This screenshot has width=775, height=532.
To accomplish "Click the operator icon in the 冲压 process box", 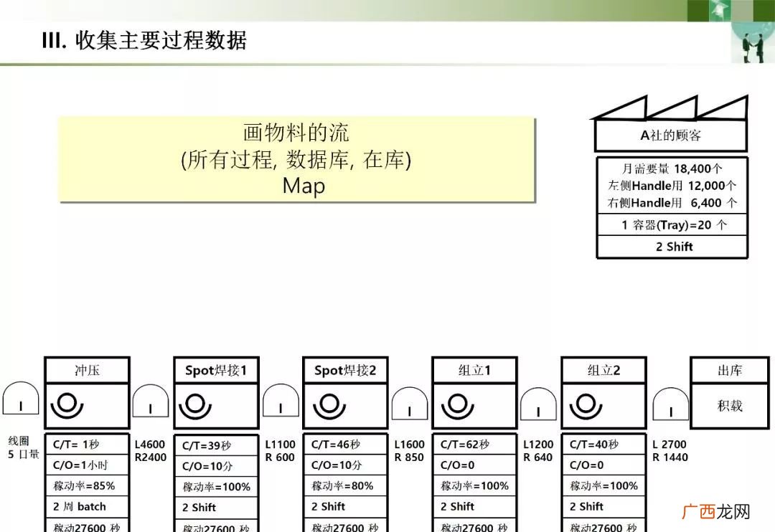I will point(67,406).
